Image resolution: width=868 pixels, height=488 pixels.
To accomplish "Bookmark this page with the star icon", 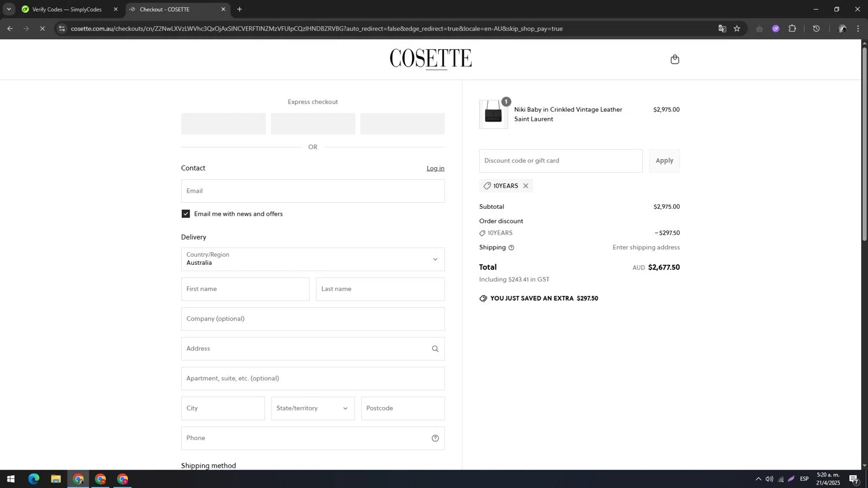I will point(737,28).
